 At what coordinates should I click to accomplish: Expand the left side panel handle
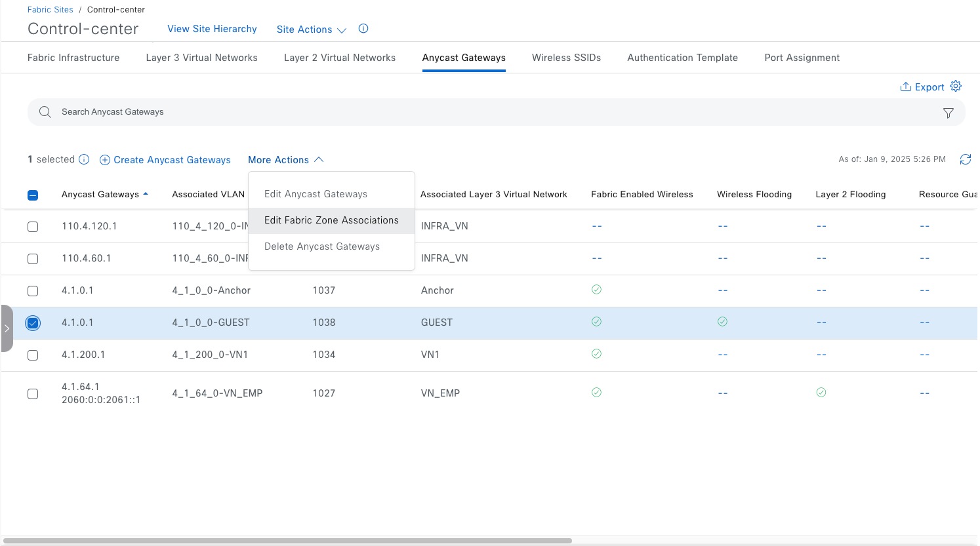7,328
